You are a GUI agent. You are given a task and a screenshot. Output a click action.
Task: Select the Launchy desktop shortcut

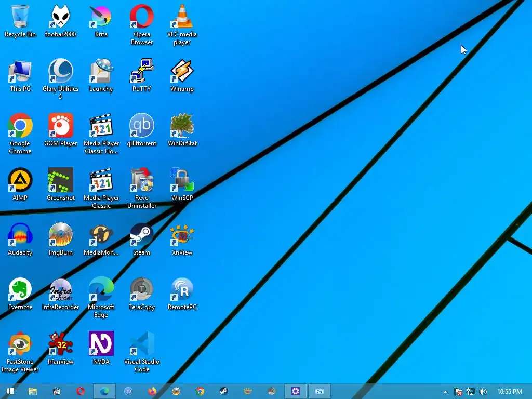[x=101, y=76]
